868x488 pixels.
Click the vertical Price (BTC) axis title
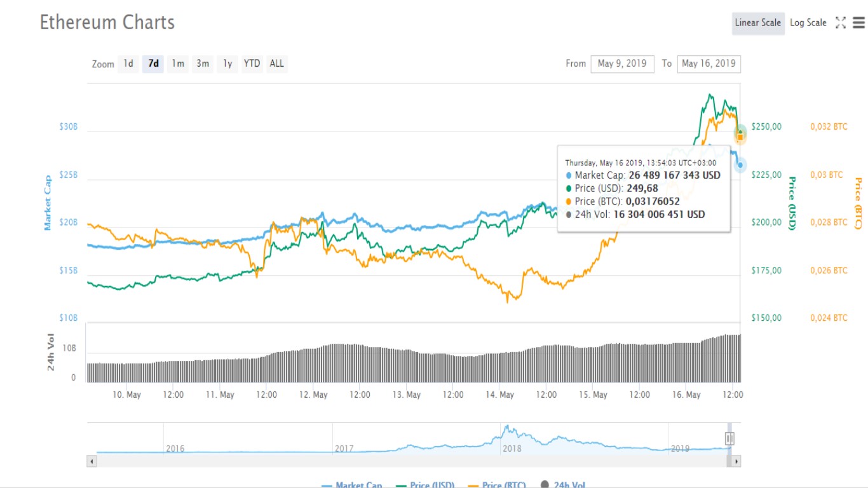pos(858,203)
